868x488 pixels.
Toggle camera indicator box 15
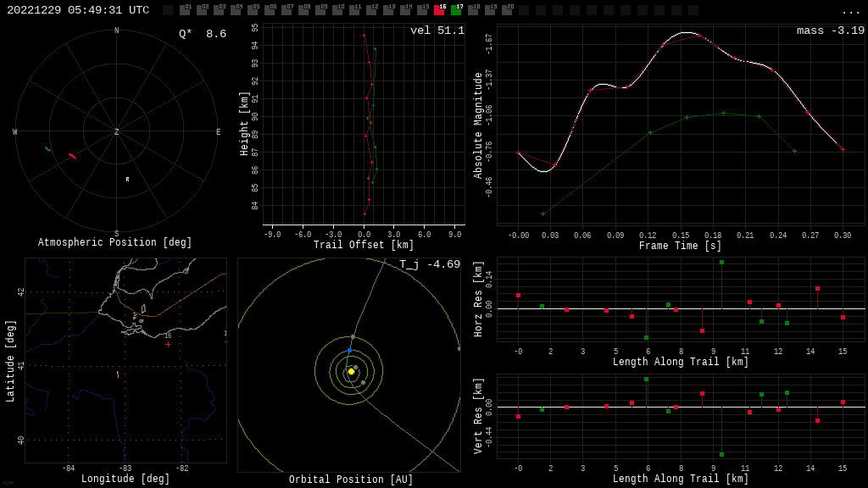tap(422, 10)
